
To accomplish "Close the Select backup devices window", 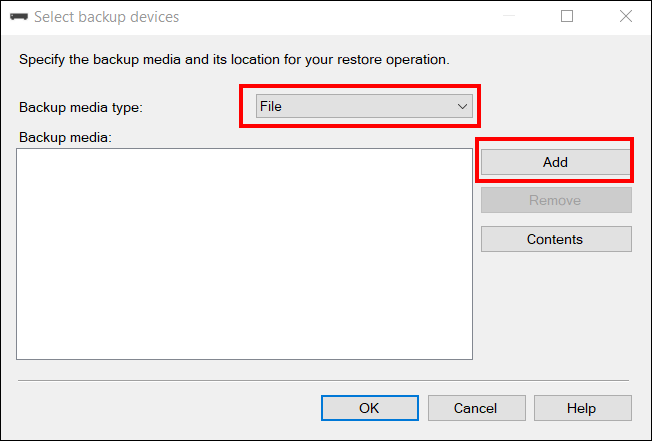I will pos(625,17).
